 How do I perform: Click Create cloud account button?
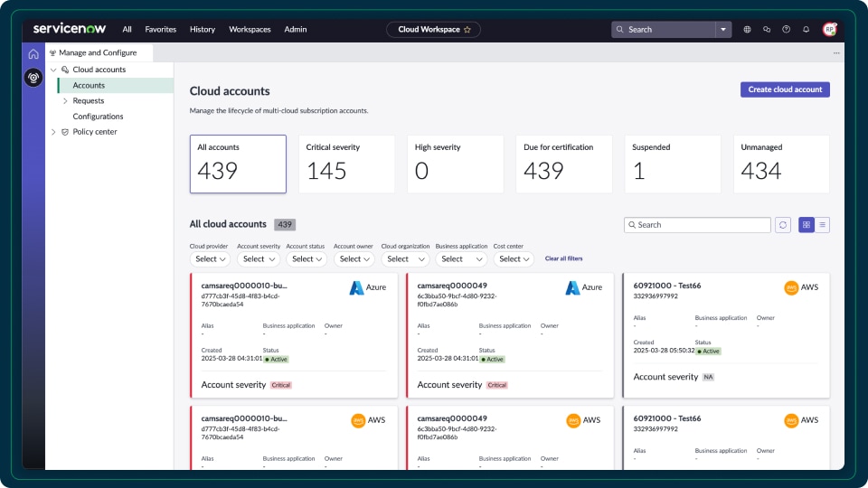tap(785, 89)
